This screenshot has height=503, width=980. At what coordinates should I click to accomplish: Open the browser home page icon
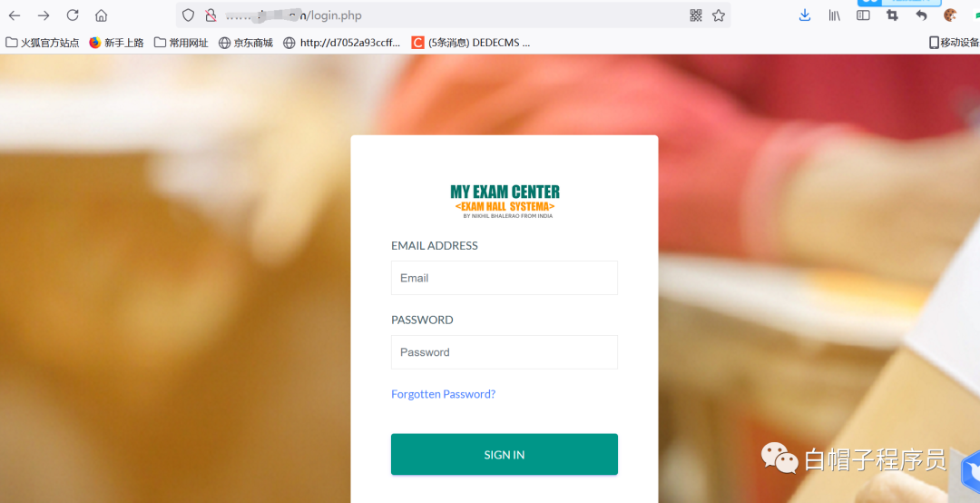pos(102,15)
